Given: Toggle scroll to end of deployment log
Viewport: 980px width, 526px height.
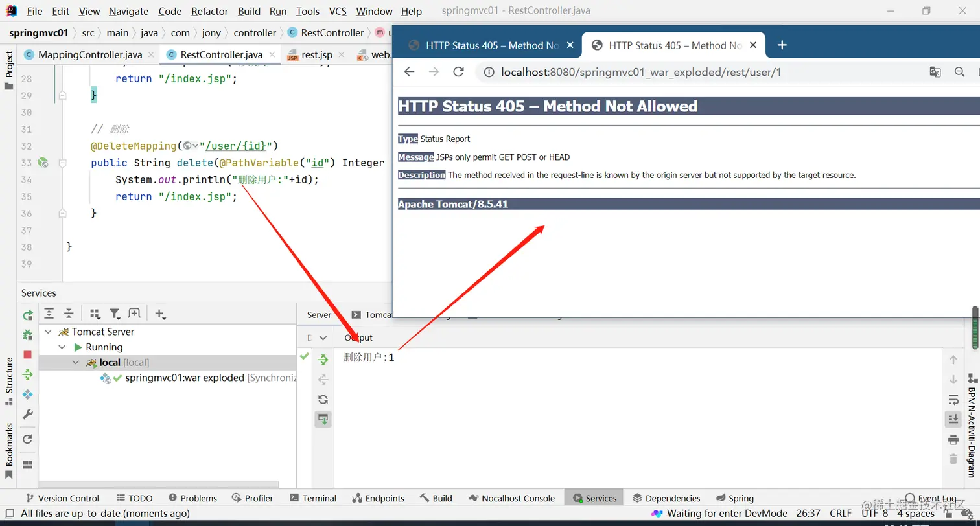Looking at the screenshot, I should point(323,420).
